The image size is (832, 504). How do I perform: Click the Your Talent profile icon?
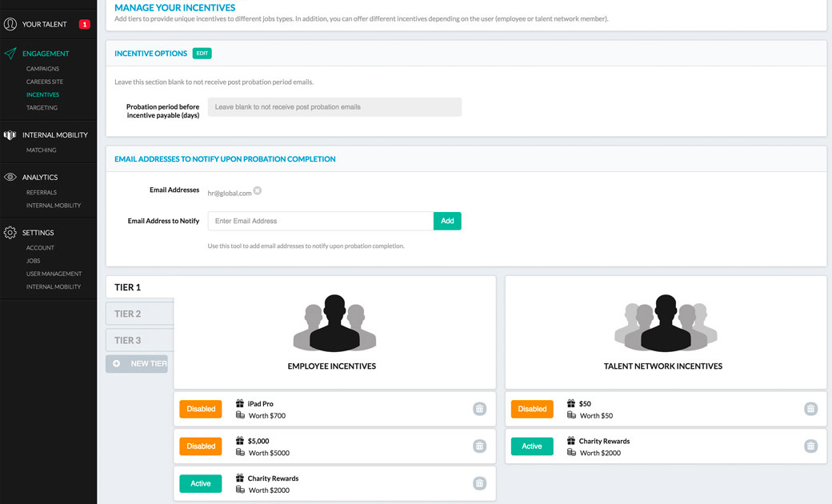point(10,24)
